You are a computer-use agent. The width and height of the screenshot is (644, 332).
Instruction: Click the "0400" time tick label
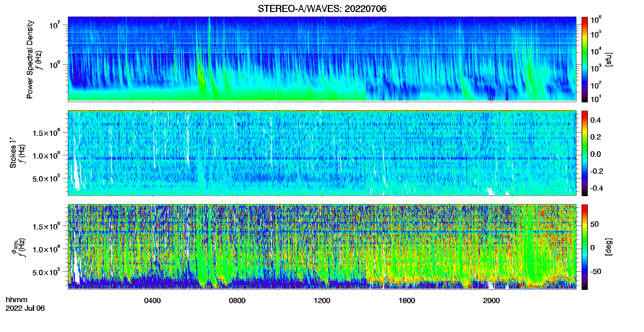pyautogui.click(x=152, y=301)
